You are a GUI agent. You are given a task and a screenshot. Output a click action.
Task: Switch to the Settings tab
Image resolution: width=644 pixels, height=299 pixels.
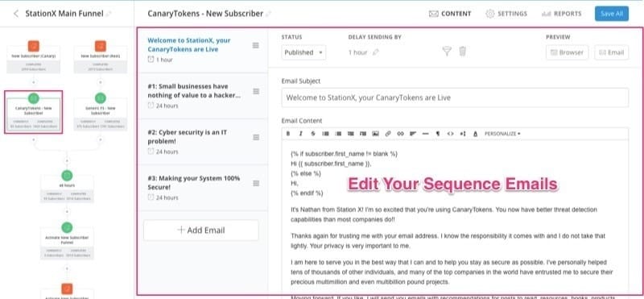(x=506, y=14)
